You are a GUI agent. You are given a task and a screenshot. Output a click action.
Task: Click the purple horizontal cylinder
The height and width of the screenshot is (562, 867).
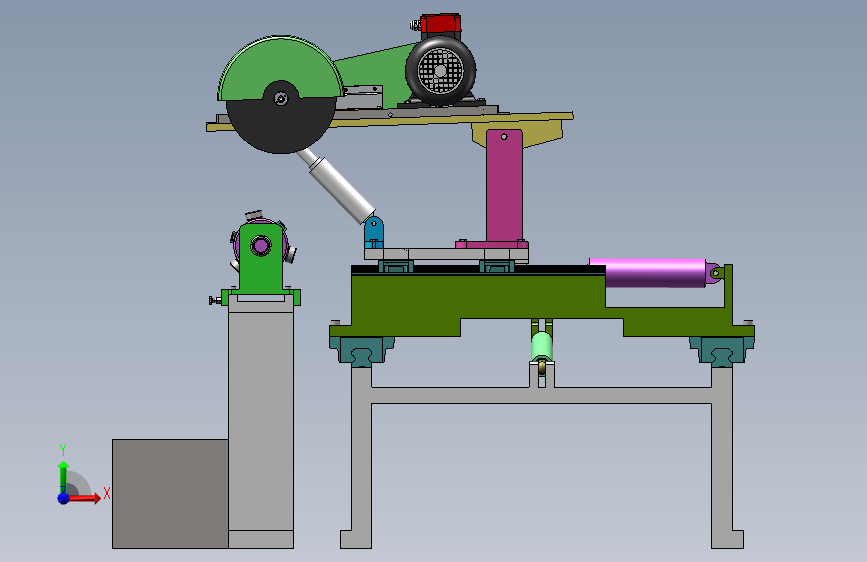point(648,273)
